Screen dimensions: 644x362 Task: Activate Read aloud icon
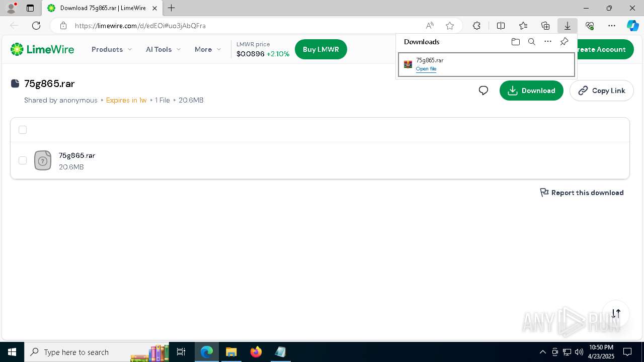tap(430, 26)
